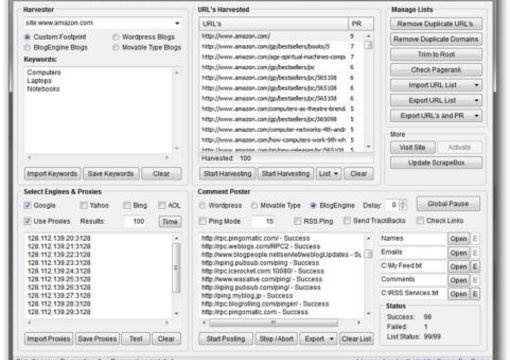Click the Check Pagerank button
This screenshot has height=360, width=510.
pyautogui.click(x=436, y=70)
